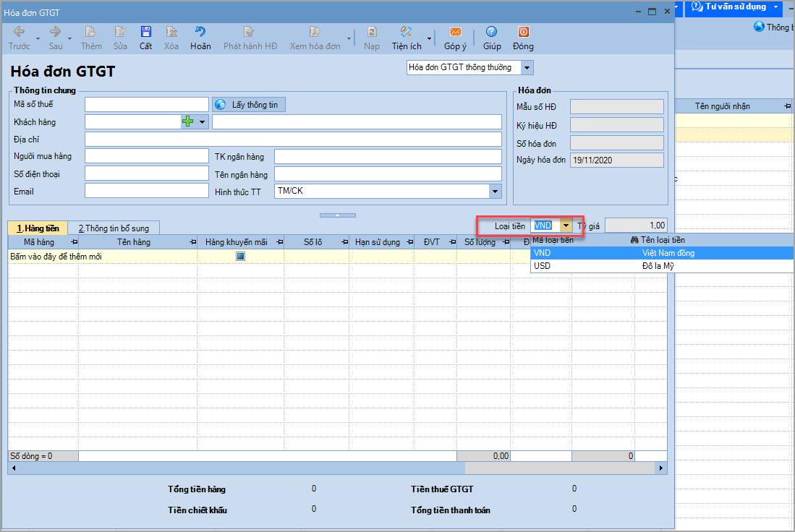Click the Địa chỉ input field
Viewport: 795px width, 532px height.
point(293,140)
